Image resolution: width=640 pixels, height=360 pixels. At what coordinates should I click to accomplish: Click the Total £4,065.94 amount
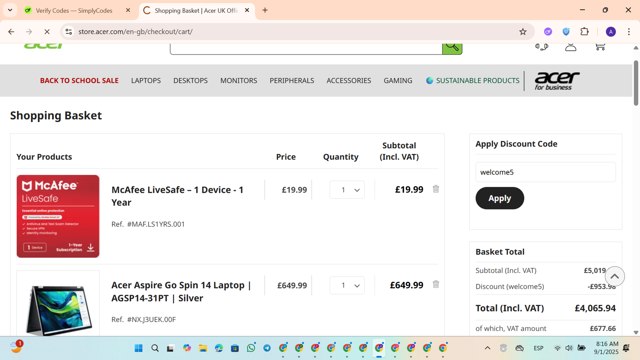595,308
